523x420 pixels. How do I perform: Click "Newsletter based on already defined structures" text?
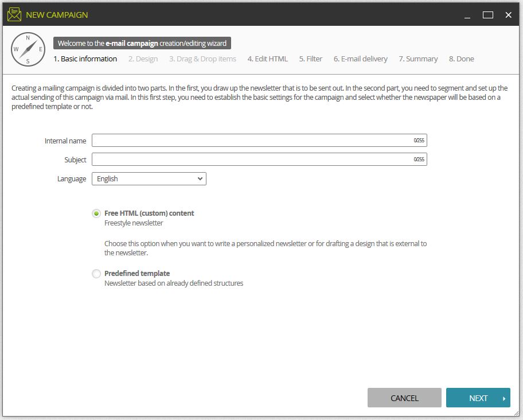[174, 283]
